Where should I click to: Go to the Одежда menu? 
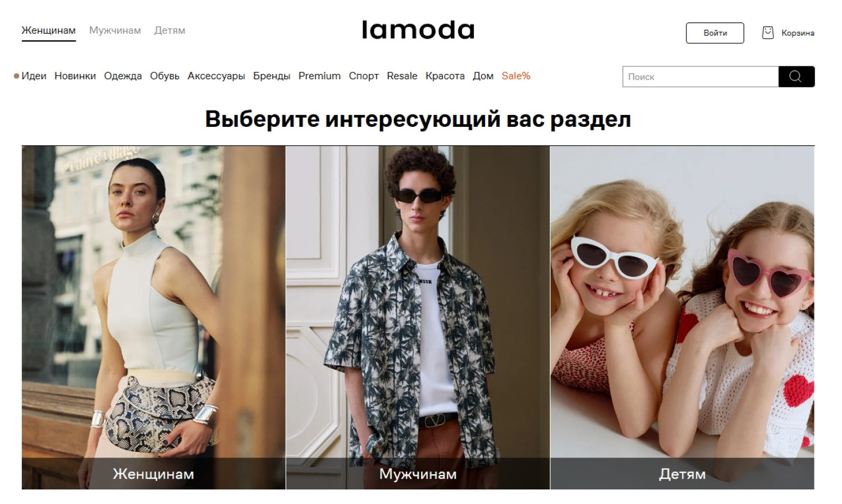(123, 76)
